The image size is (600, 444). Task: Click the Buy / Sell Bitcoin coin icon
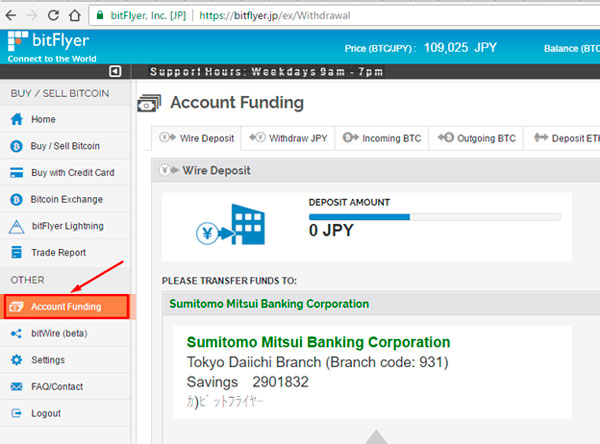coord(16,146)
